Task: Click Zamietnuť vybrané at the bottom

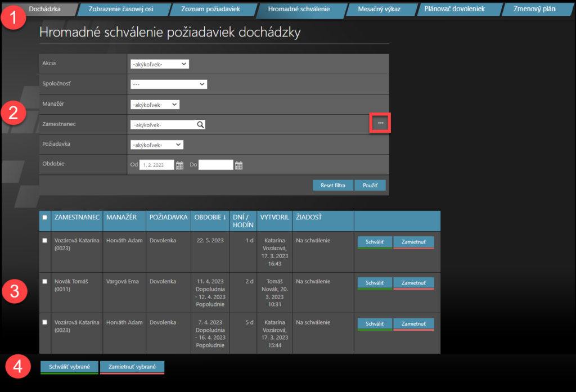Action: pyautogui.click(x=133, y=367)
